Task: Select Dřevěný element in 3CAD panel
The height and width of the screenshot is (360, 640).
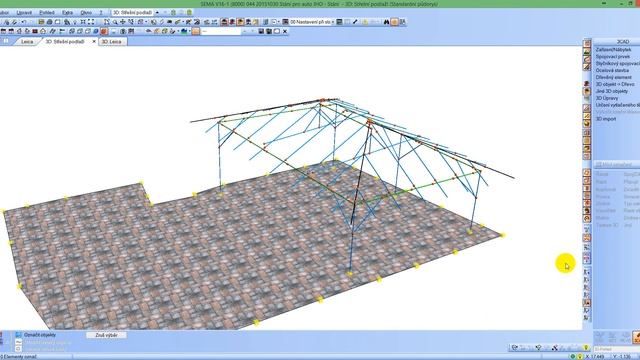Action: tap(613, 77)
